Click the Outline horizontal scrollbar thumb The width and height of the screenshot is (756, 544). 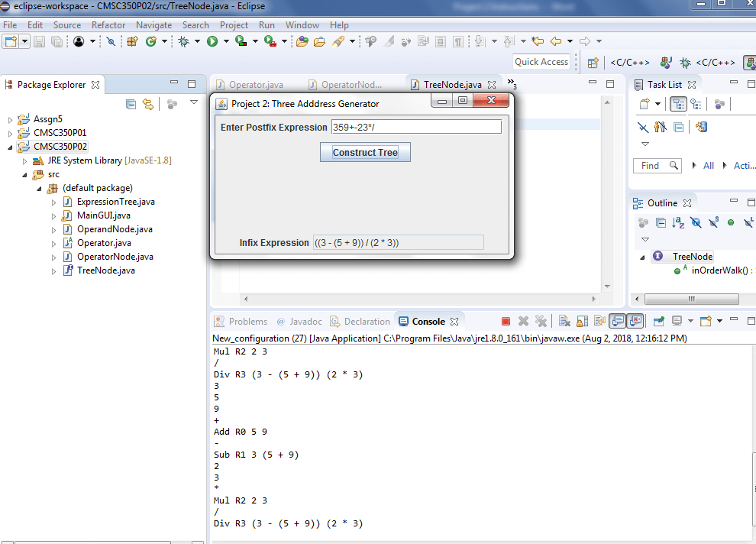[x=691, y=299]
